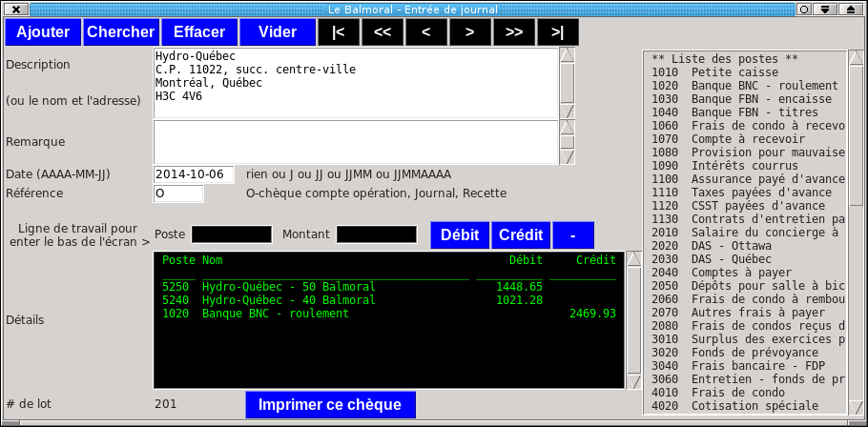Click down arrow of Description scrollbar
The image size is (868, 427).
pos(568,112)
